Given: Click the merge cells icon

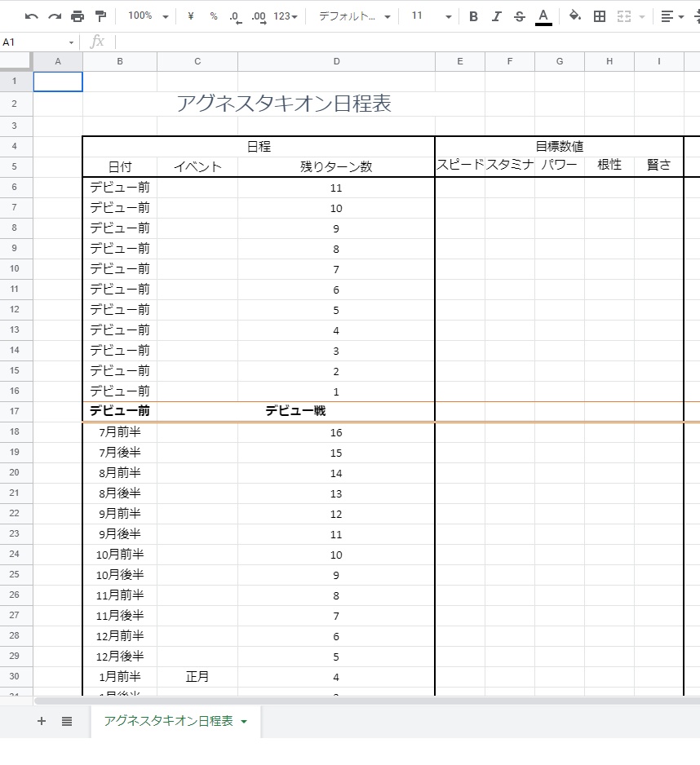Looking at the screenshot, I should pyautogui.click(x=625, y=15).
